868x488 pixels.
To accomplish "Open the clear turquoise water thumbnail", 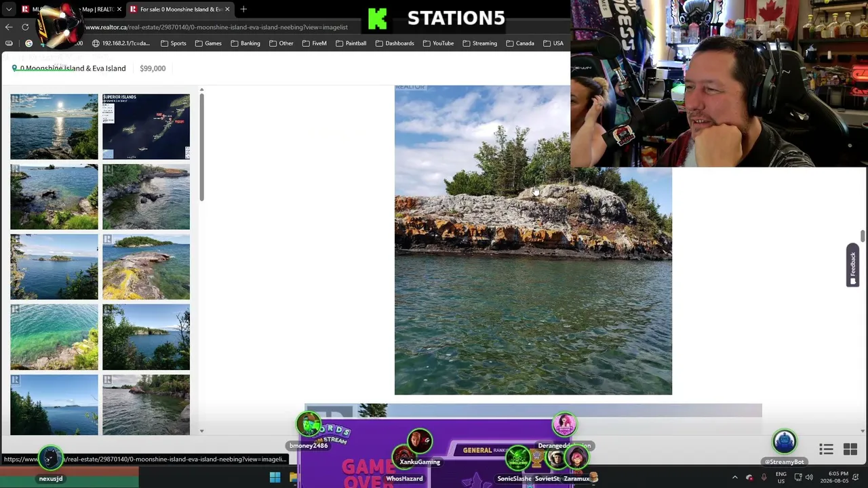I will (x=54, y=338).
